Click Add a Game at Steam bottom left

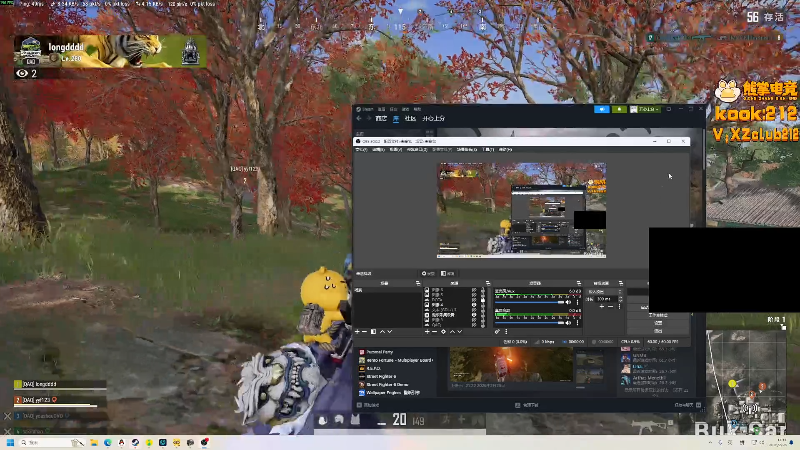pos(368,405)
